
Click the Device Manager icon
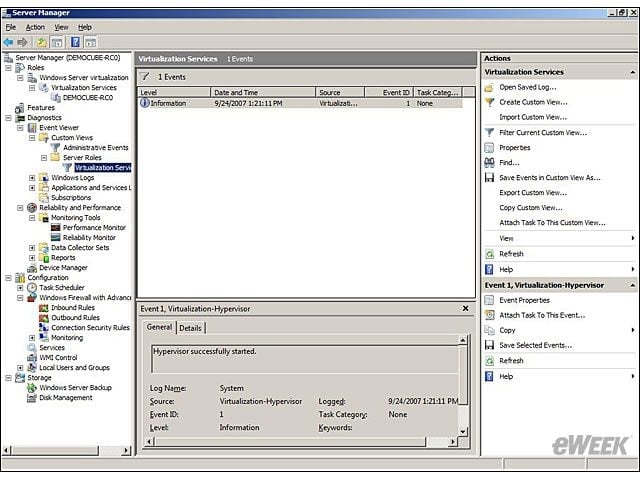click(32, 268)
